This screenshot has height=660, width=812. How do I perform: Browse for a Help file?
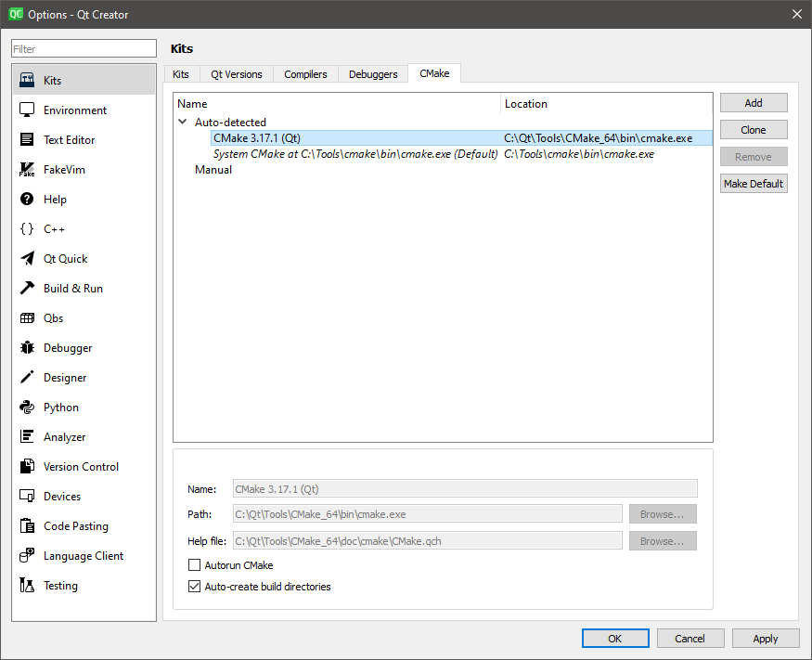[663, 540]
